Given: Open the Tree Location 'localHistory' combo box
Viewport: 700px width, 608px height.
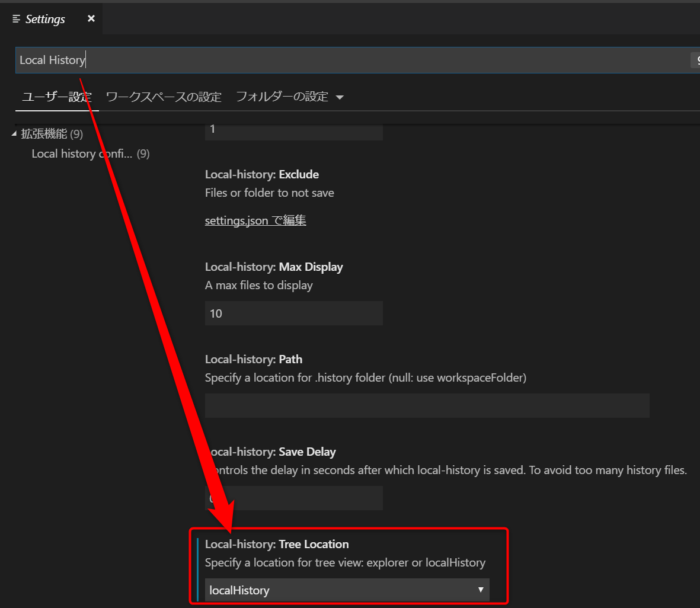Looking at the screenshot, I should [340, 590].
